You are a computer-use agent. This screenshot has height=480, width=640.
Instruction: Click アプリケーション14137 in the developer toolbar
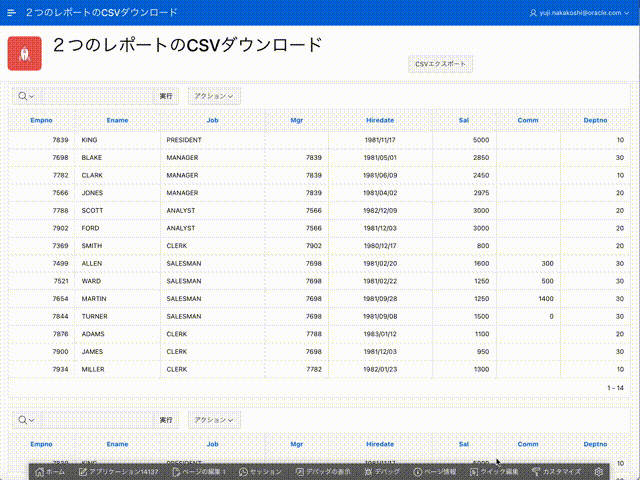point(118,472)
